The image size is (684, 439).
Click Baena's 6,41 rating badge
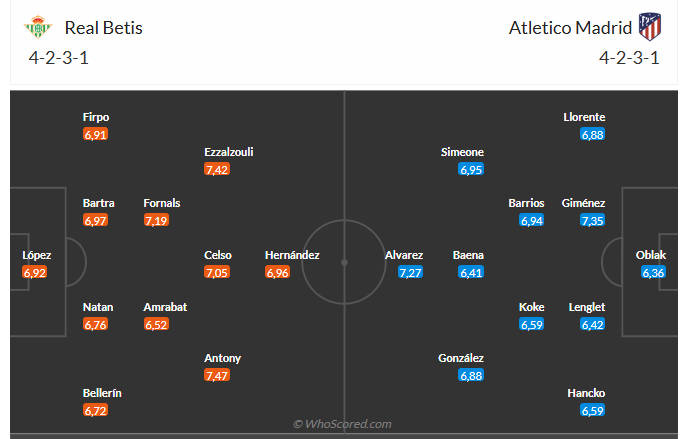point(472,272)
